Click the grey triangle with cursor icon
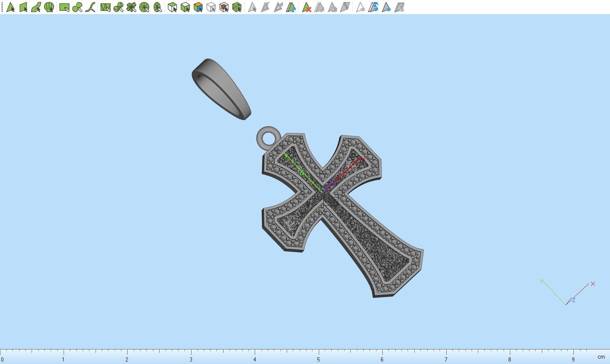Viewport: 610px width, 364px height. point(252,7)
